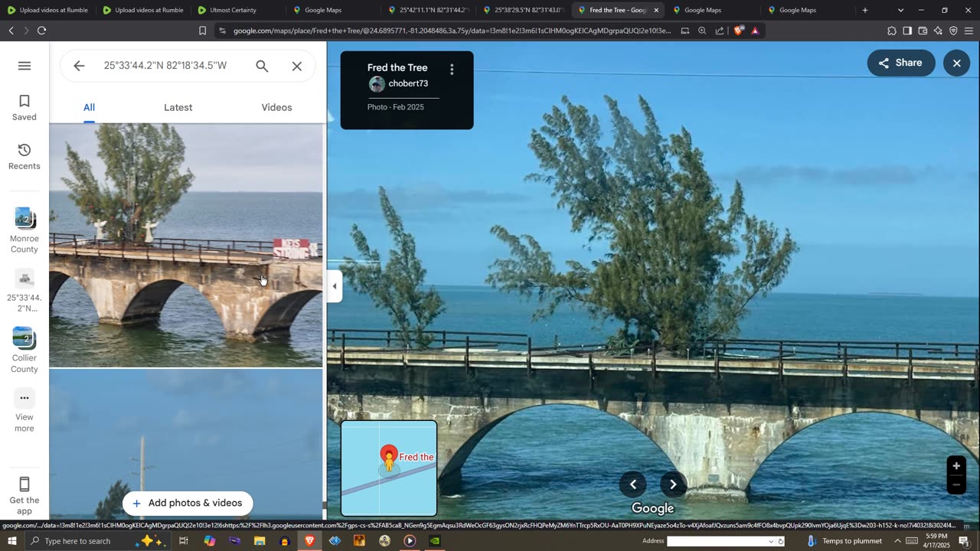Open the photo's three-dot options menu
Viewport: 980px width, 551px height.
pyautogui.click(x=452, y=70)
